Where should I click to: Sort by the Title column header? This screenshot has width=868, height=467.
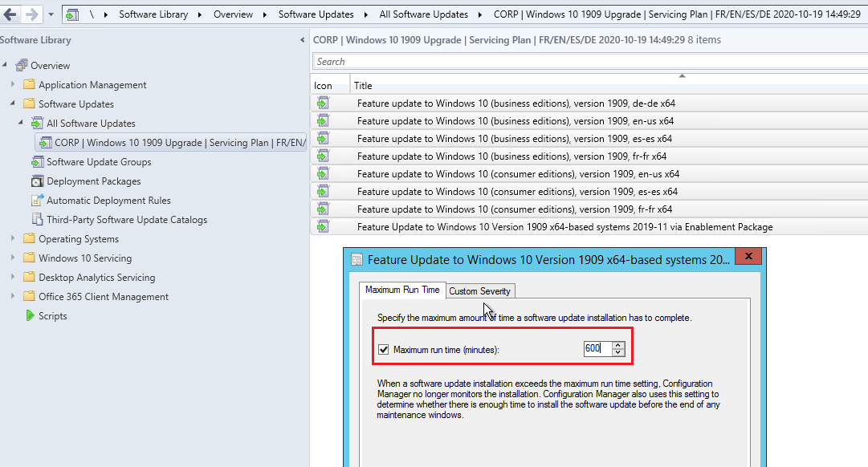pos(609,86)
